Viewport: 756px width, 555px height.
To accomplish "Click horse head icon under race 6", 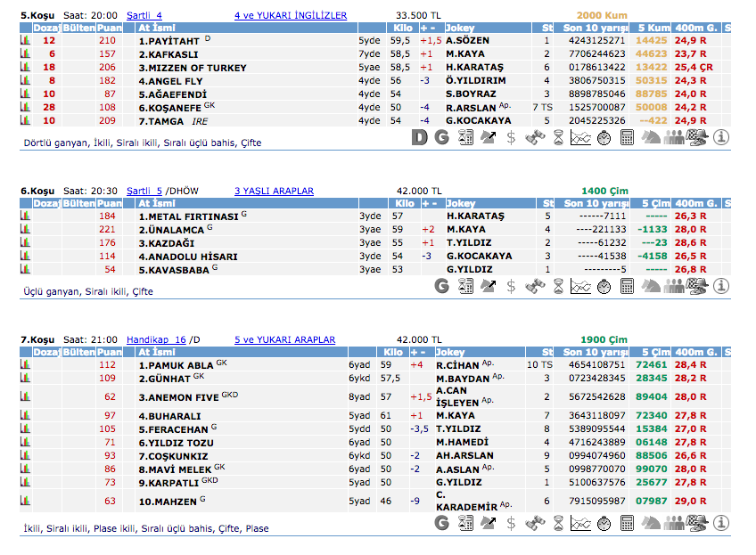I will pos(651,286).
